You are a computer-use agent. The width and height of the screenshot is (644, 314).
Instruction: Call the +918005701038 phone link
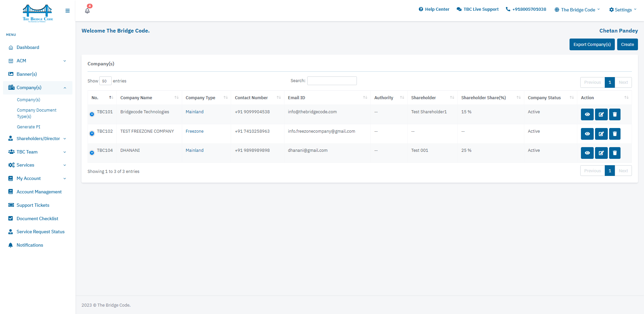[526, 9]
